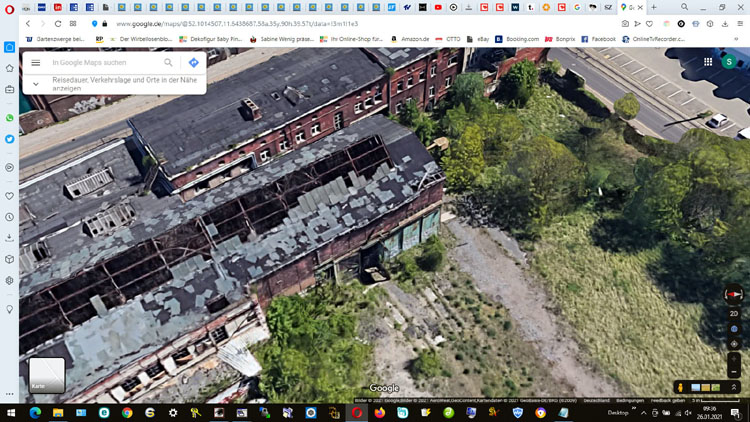Open the first blue imagery thumbnail
The image size is (750, 422).
coord(695,387)
